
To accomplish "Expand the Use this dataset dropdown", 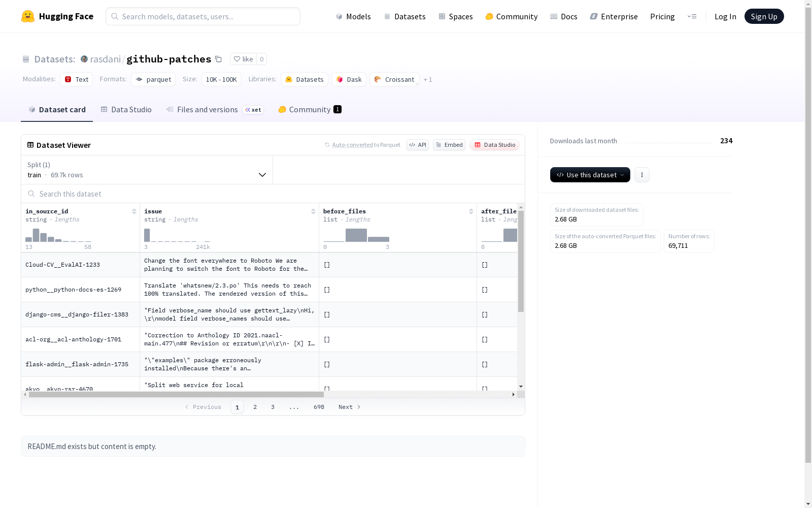I will point(590,175).
